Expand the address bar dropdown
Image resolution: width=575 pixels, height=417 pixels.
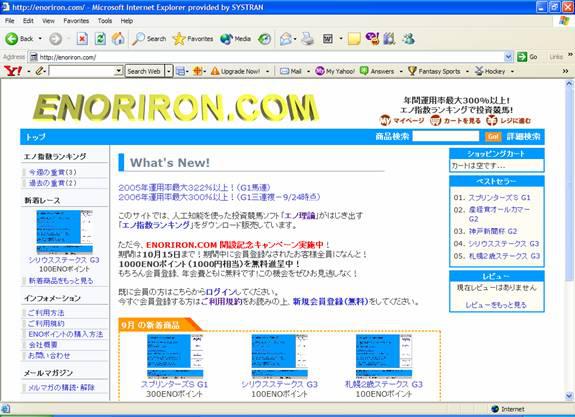[508, 57]
